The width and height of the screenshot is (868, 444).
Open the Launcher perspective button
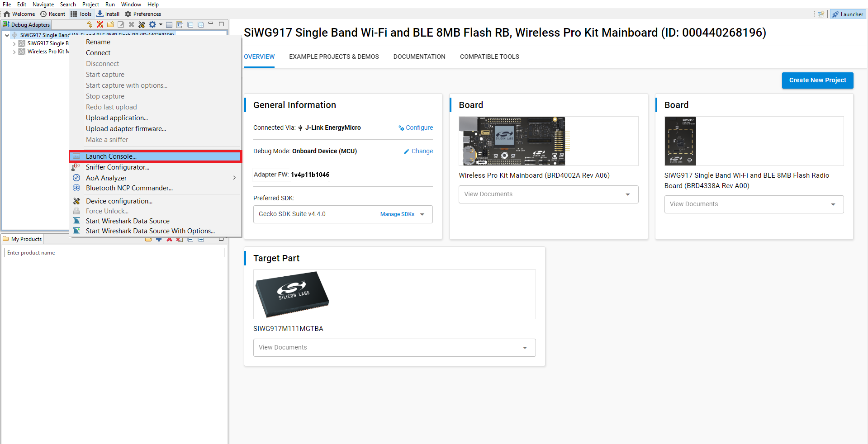point(848,14)
